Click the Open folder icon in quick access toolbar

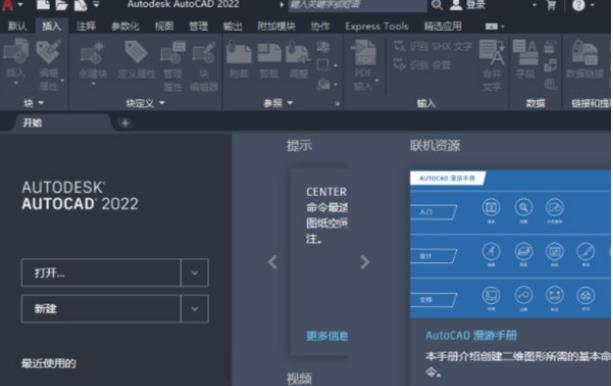coord(61,5)
